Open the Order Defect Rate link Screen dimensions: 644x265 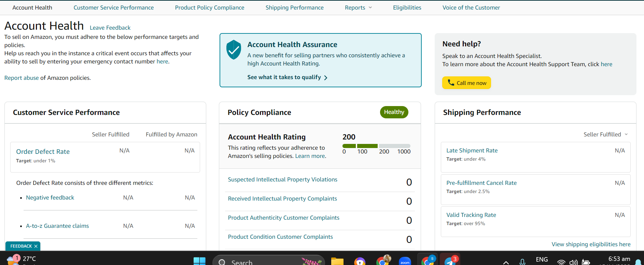pos(43,151)
